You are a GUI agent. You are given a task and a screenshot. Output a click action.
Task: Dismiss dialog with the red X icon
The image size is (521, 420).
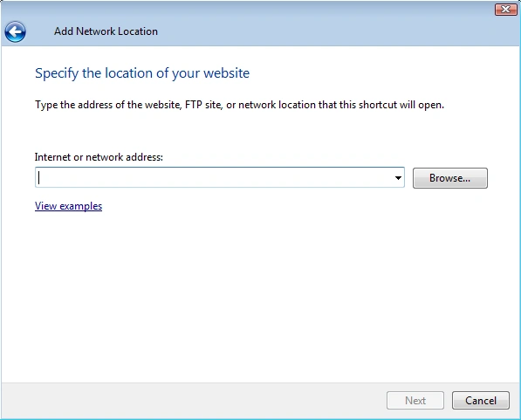505,10
